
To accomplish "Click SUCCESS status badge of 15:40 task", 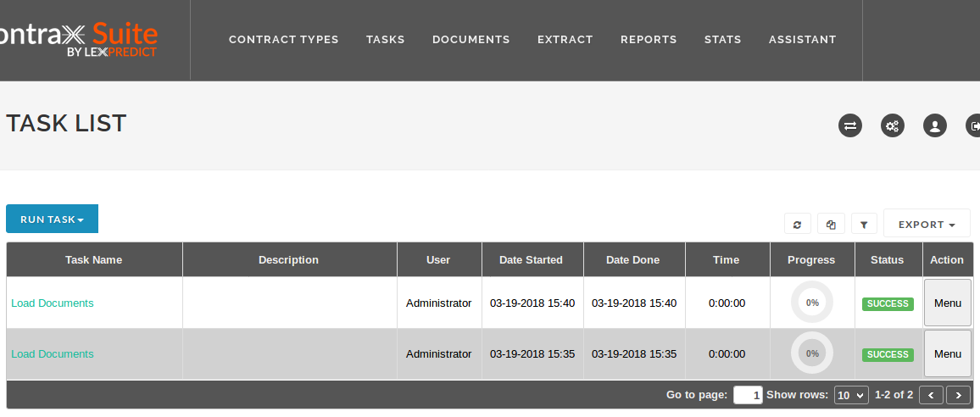I will [888, 303].
